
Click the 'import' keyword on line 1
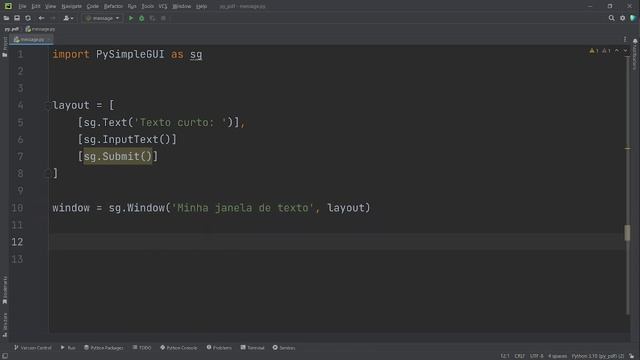pos(71,54)
